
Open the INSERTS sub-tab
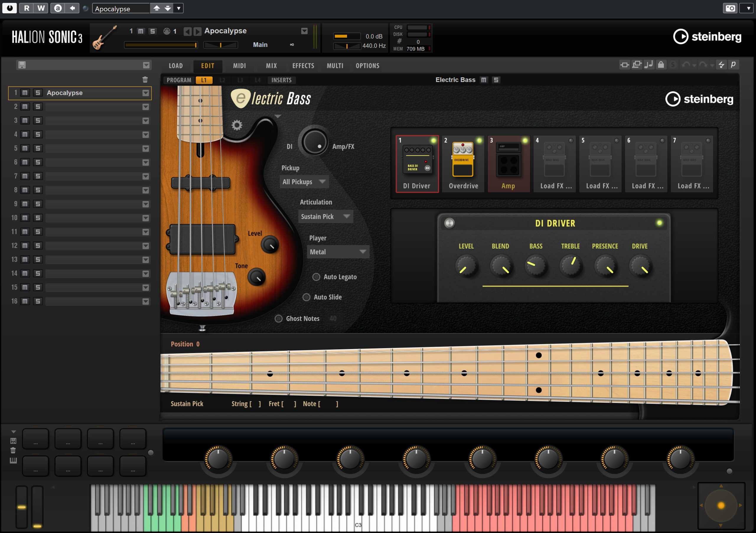(281, 80)
